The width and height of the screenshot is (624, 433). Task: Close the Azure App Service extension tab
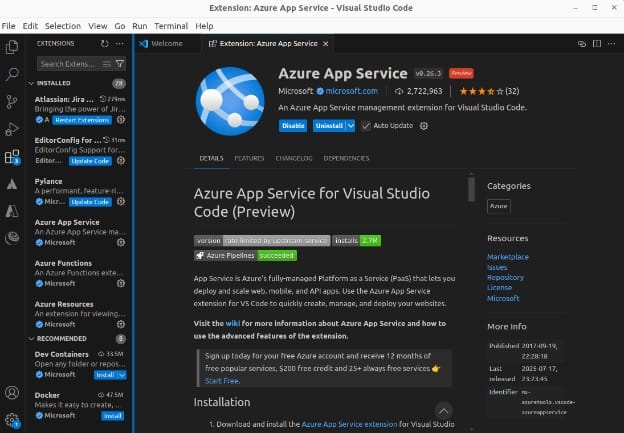pos(326,44)
